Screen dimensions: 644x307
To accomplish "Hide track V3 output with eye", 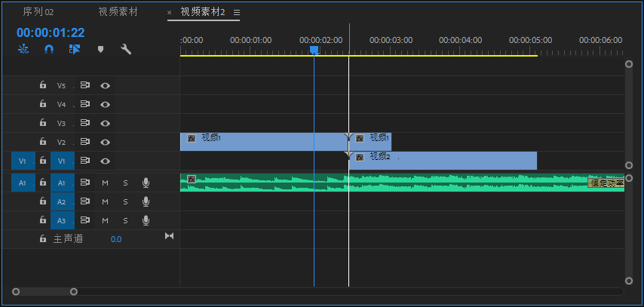I will point(105,123).
